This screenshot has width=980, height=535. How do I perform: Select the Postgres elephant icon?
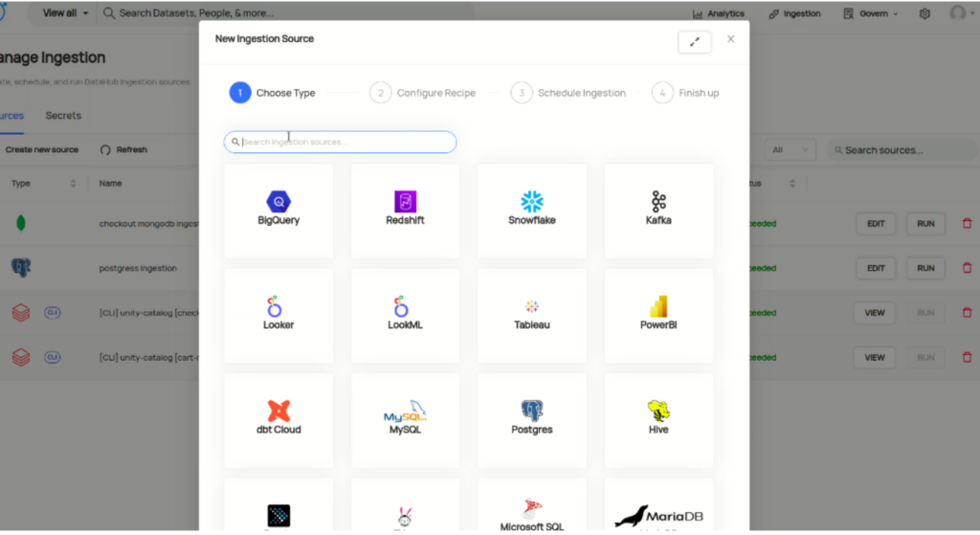tap(532, 411)
